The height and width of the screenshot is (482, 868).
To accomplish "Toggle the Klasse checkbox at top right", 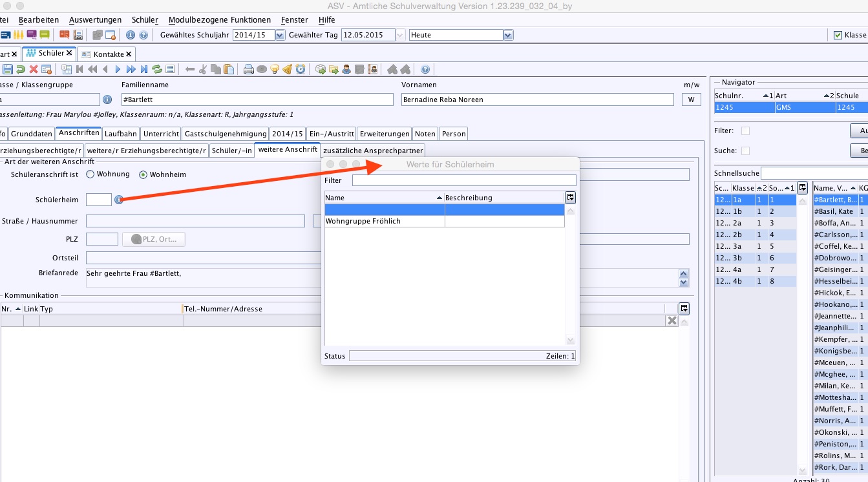I will 838,35.
